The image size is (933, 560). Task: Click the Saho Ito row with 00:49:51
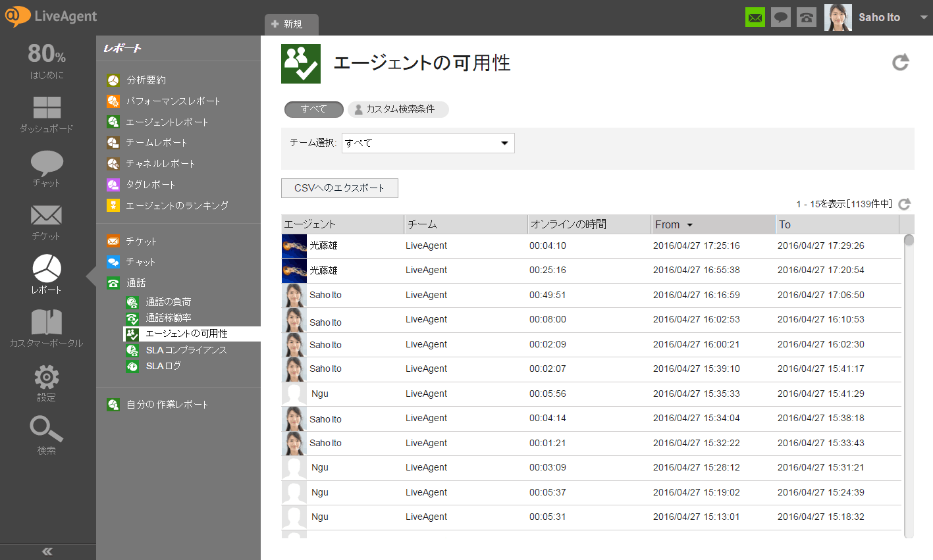[x=591, y=295]
